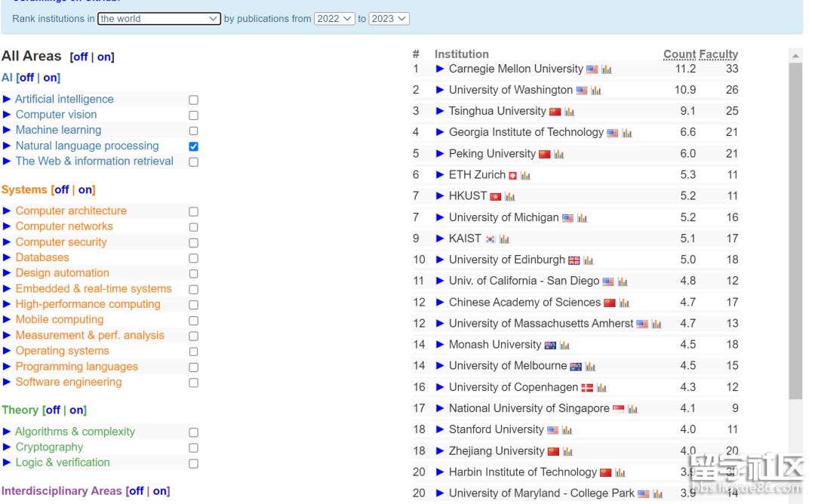Click the rankings scrollbar thumb
Viewport: 815px width, 504px height.
795,231
